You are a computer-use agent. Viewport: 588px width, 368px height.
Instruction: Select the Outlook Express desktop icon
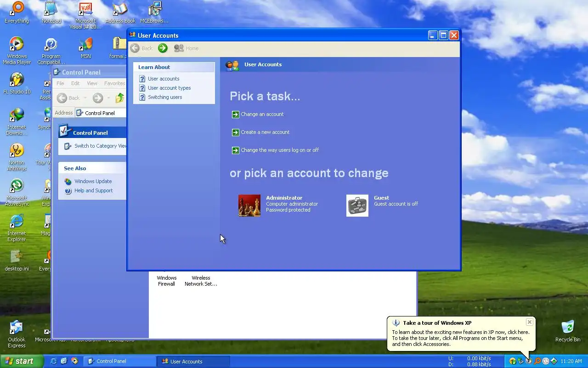(x=17, y=334)
